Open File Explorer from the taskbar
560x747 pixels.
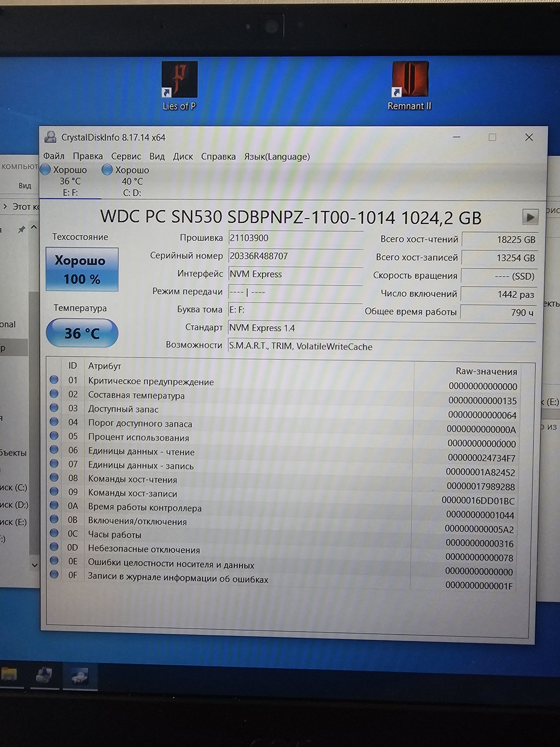(x=9, y=675)
